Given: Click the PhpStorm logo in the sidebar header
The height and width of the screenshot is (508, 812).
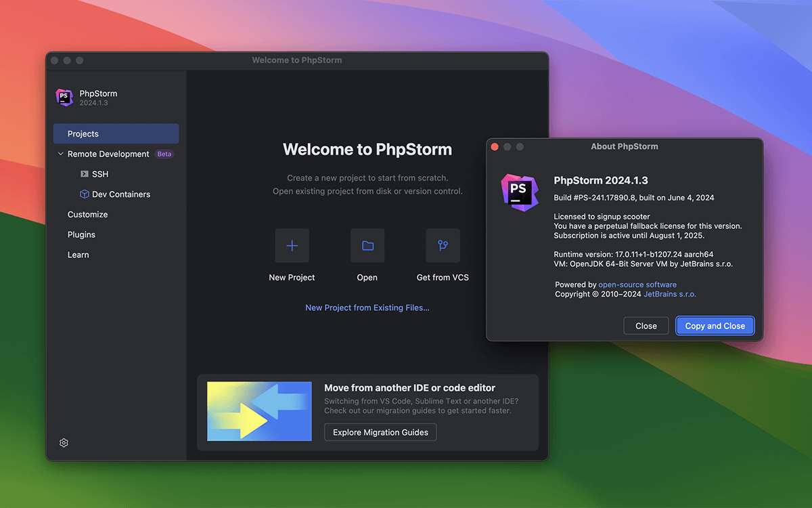Looking at the screenshot, I should (x=64, y=98).
